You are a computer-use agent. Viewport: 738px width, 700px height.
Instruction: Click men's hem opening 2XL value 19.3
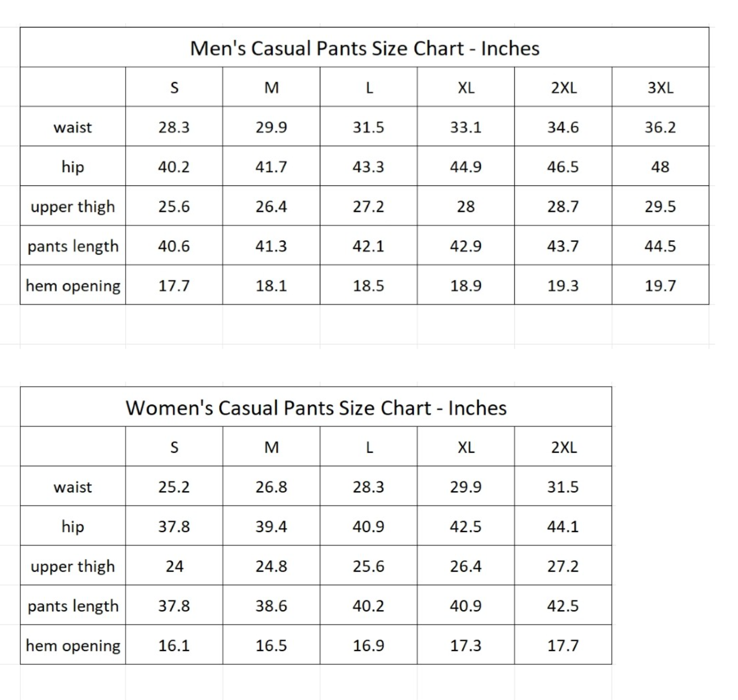click(563, 286)
